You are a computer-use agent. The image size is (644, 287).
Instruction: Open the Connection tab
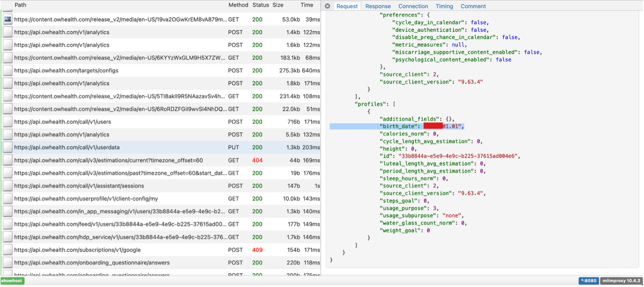pos(413,6)
